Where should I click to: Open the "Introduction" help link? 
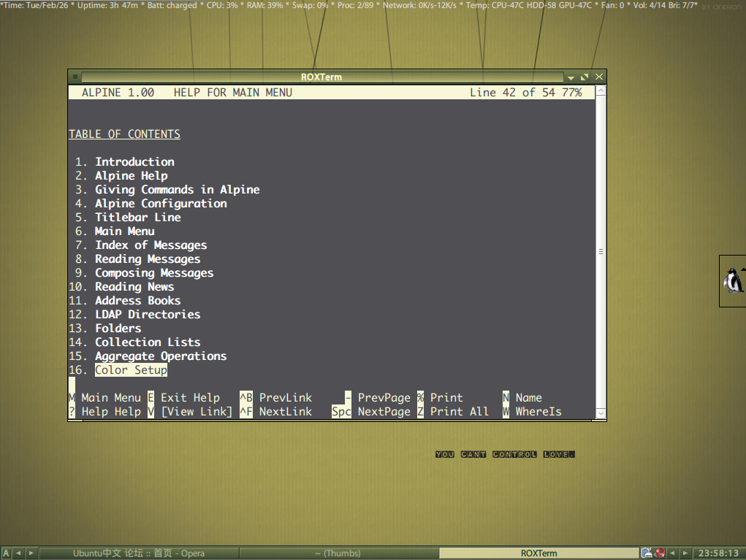coord(134,161)
